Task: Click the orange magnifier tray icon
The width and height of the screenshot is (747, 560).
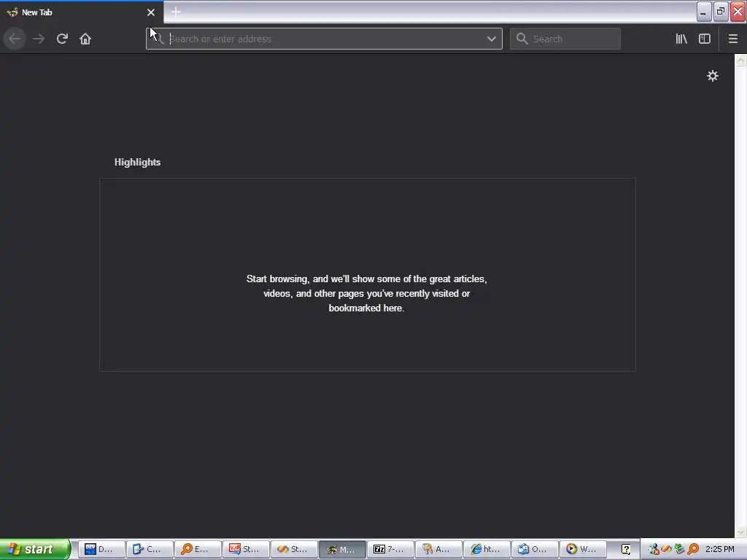Action: tap(693, 549)
